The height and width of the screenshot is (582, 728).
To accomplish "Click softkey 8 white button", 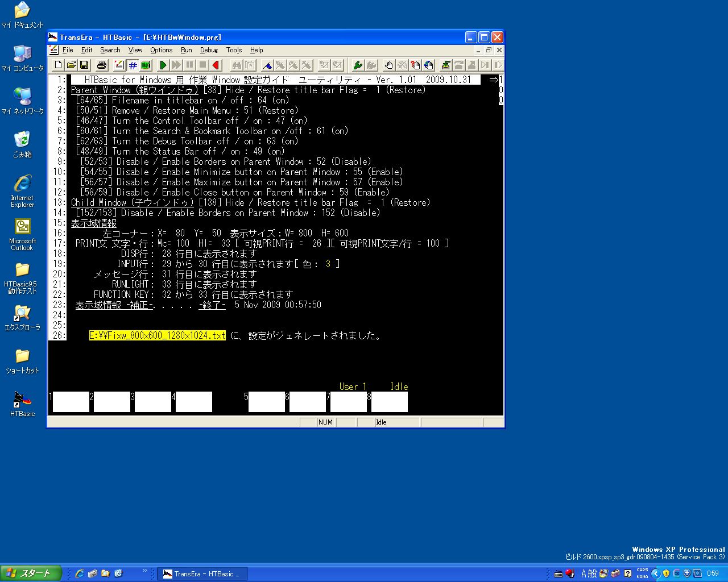I will click(x=390, y=402).
